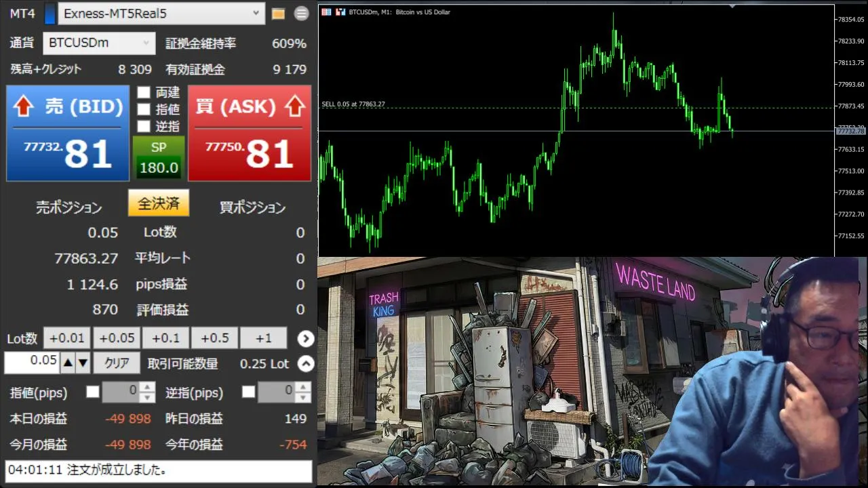Click the current price label on the price axis
The height and width of the screenshot is (488, 868).
pyautogui.click(x=850, y=131)
